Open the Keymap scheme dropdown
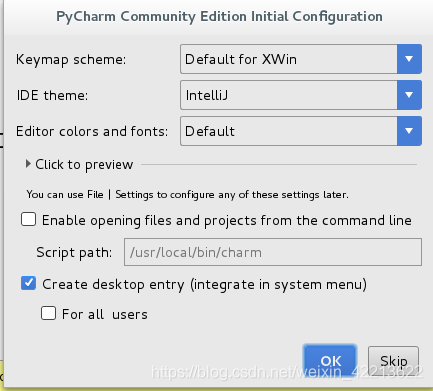433x391 pixels. [301, 59]
